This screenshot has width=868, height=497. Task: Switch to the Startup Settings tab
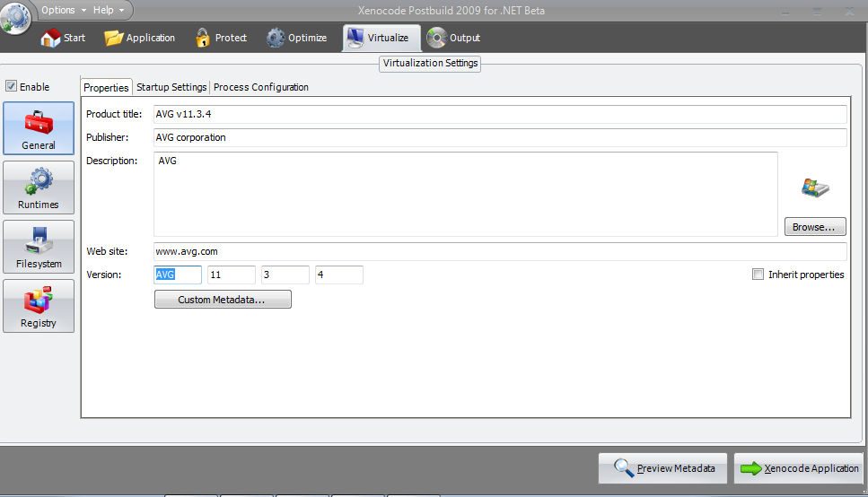click(x=171, y=87)
